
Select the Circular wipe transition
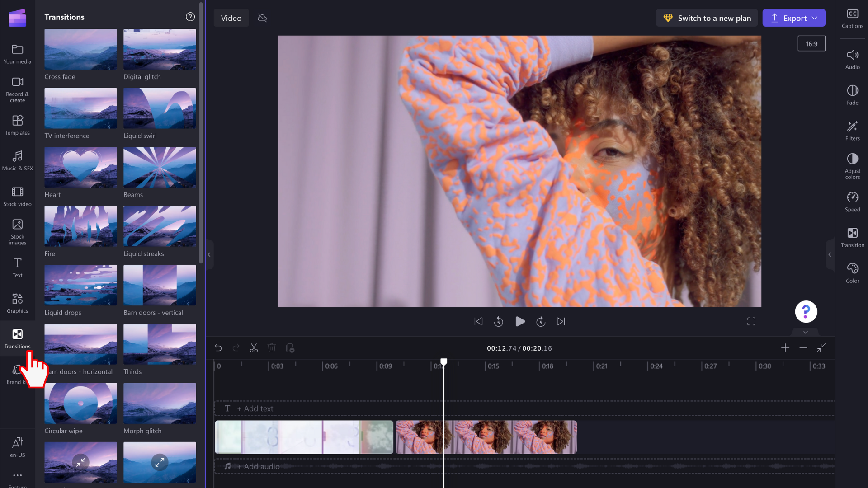(x=80, y=403)
